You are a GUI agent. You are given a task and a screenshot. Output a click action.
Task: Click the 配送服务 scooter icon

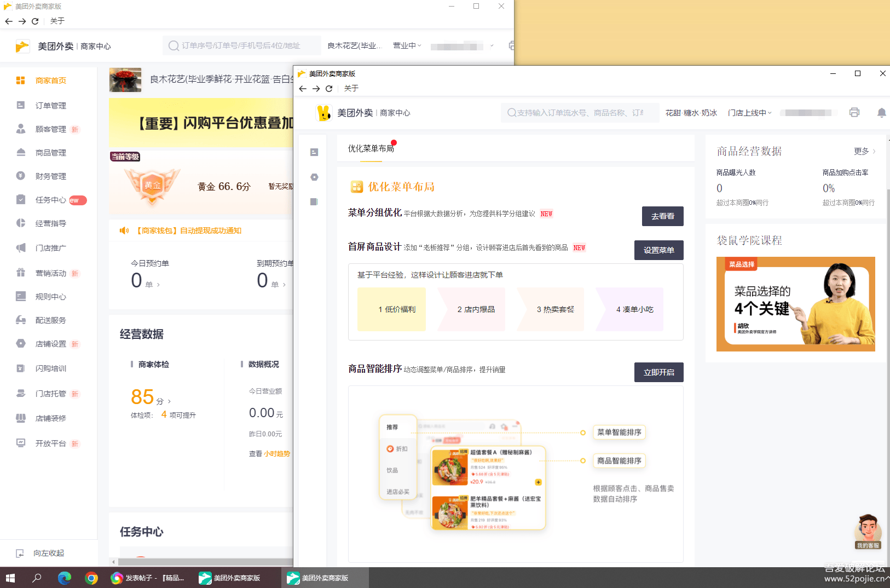coord(21,320)
